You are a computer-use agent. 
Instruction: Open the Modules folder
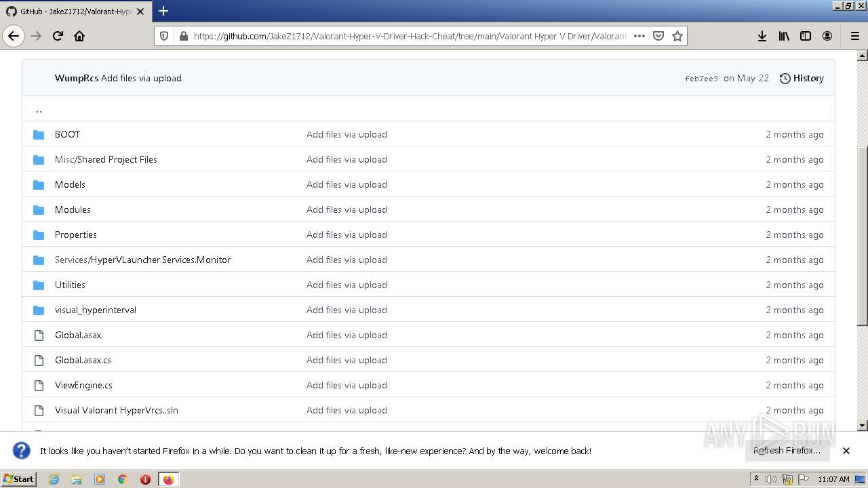[x=73, y=209]
